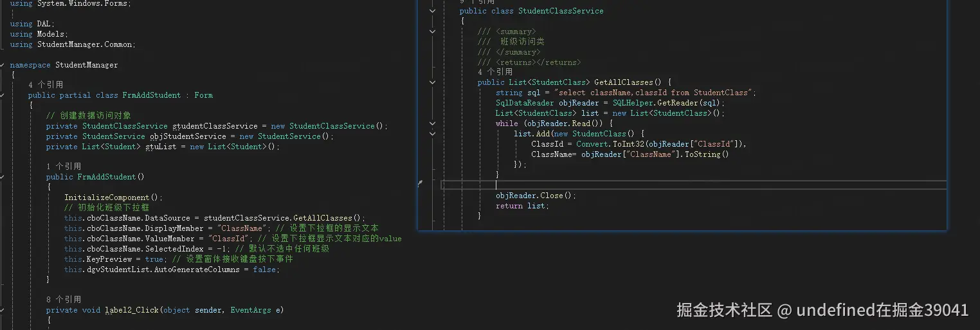The width and height of the screenshot is (980, 330).
Task: Open the 4 references lens above GetAllClasses
Action: click(x=495, y=72)
